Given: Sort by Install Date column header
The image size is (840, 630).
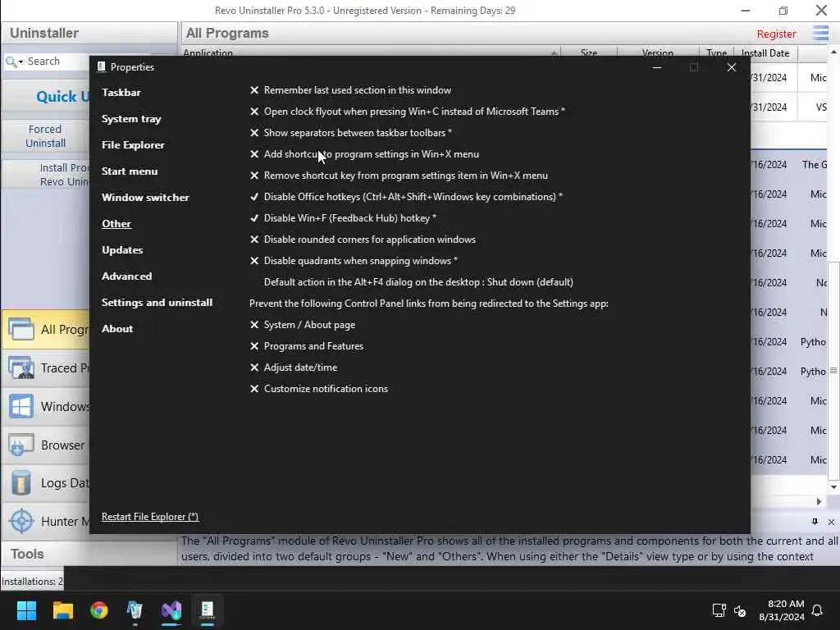Looking at the screenshot, I should click(765, 53).
